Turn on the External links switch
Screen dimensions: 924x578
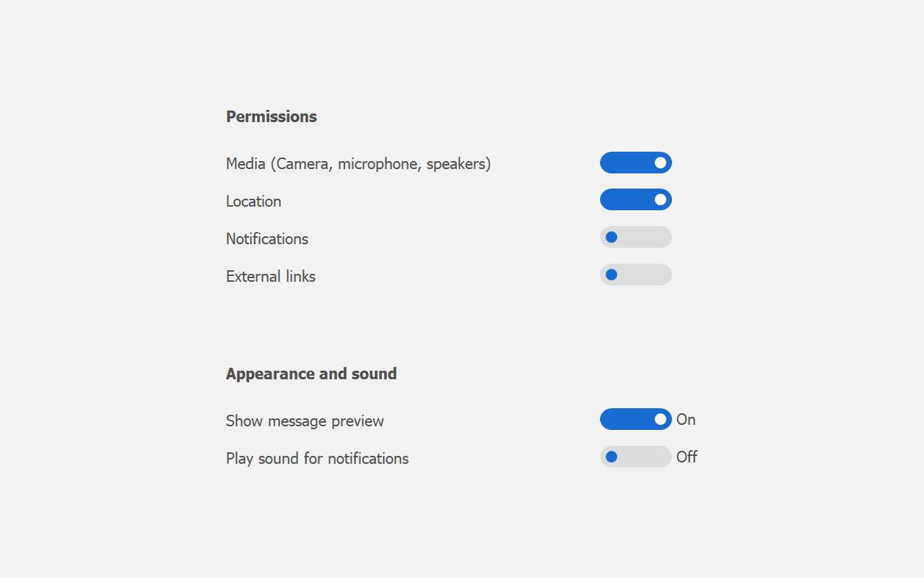tap(635, 275)
